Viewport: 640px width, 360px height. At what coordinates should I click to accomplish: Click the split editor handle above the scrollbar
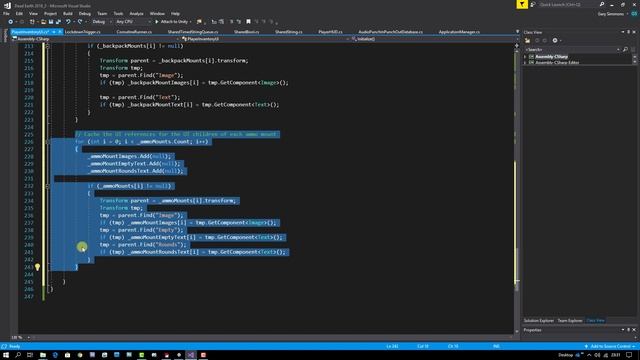(517, 45)
